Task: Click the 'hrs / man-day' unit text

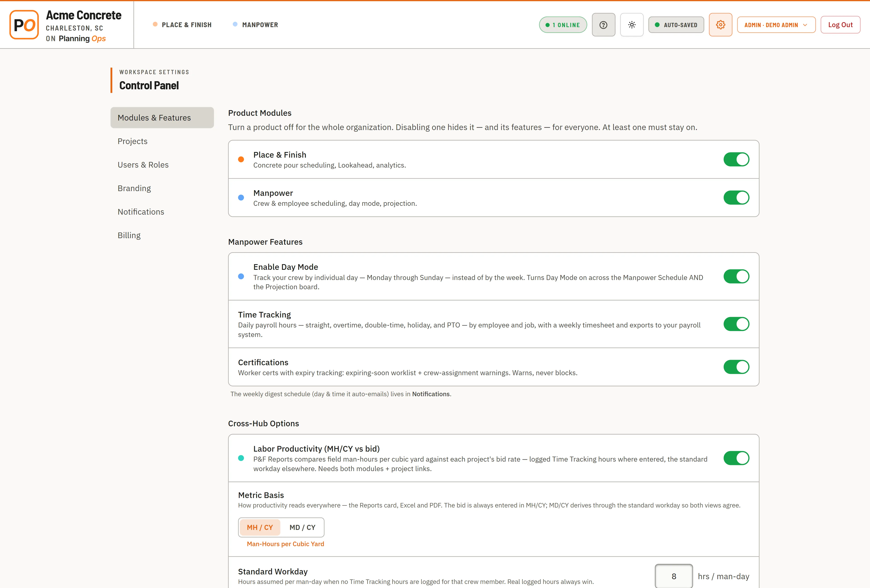Action: (723, 576)
